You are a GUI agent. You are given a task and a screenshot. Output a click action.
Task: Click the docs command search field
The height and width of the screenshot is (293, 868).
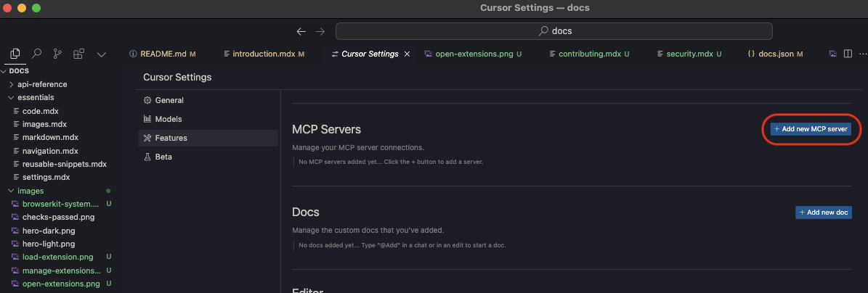pos(554,31)
